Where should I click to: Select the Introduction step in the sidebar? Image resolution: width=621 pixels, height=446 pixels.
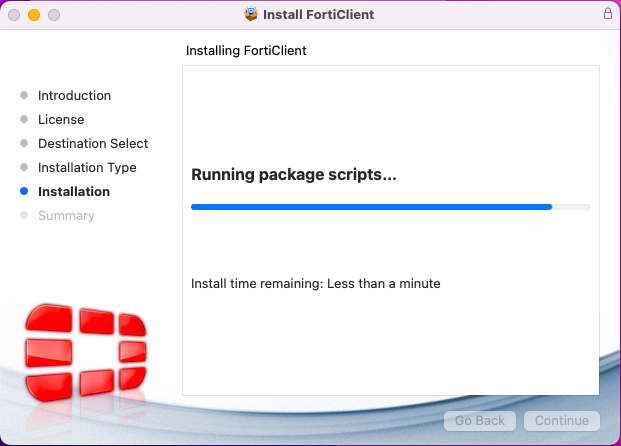[74, 96]
